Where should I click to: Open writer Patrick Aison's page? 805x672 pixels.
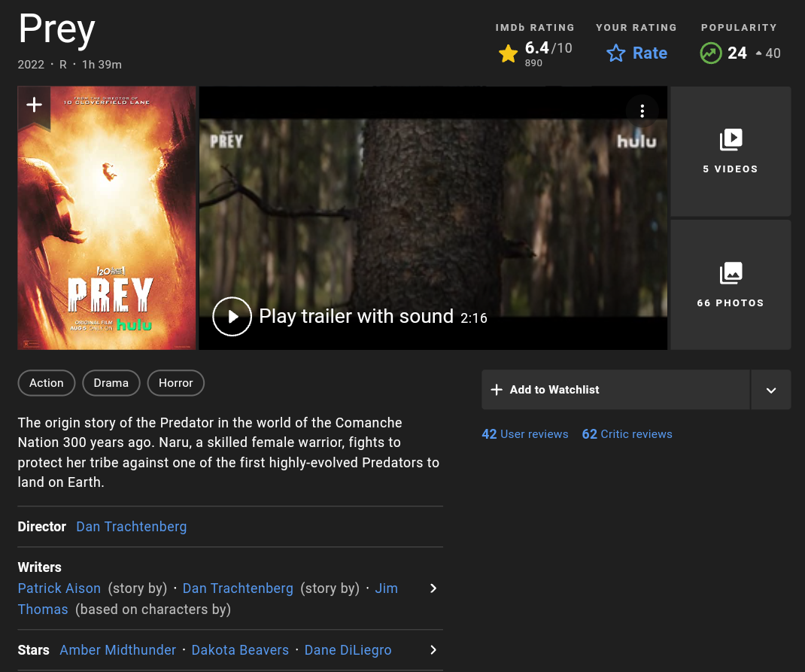[x=59, y=588]
